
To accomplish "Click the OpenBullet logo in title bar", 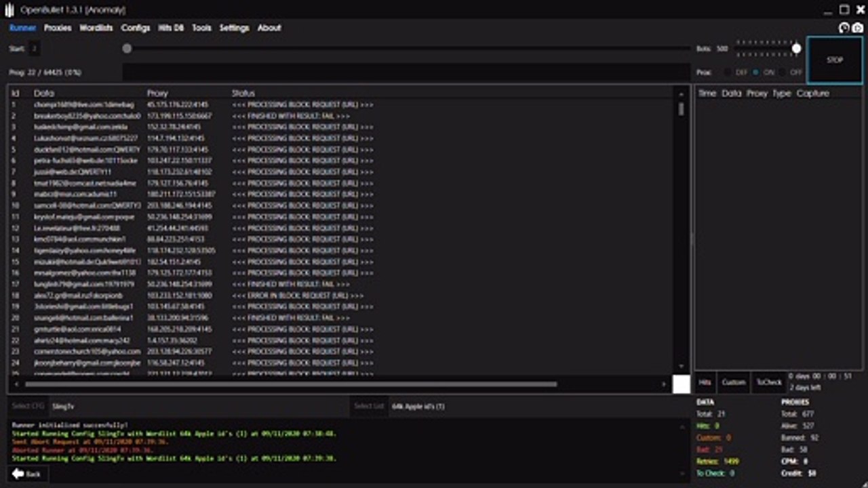I will pos(9,10).
